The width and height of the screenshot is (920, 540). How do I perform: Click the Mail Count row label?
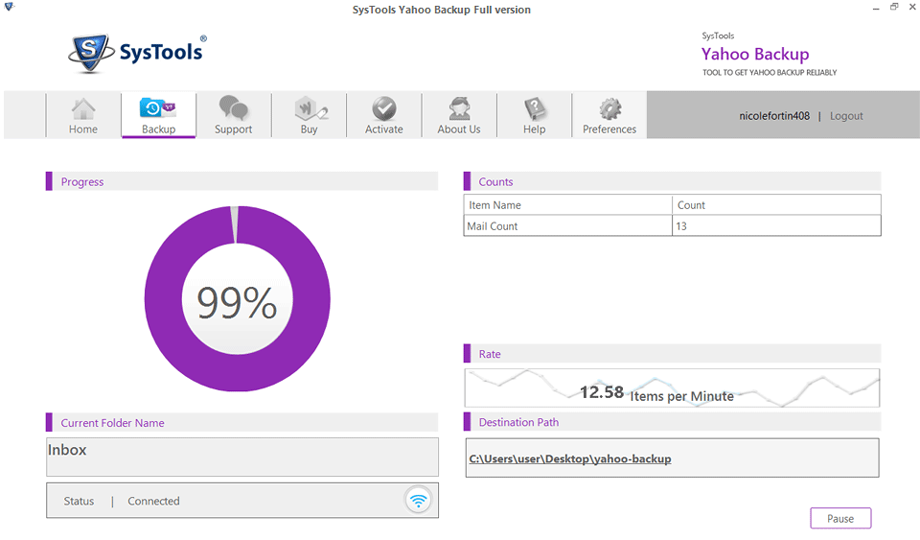point(492,226)
